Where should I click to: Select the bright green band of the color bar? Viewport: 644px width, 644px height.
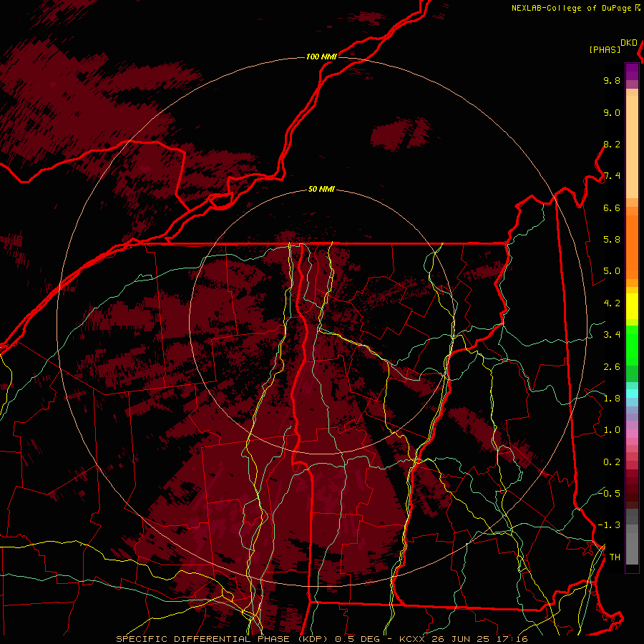tap(632, 346)
